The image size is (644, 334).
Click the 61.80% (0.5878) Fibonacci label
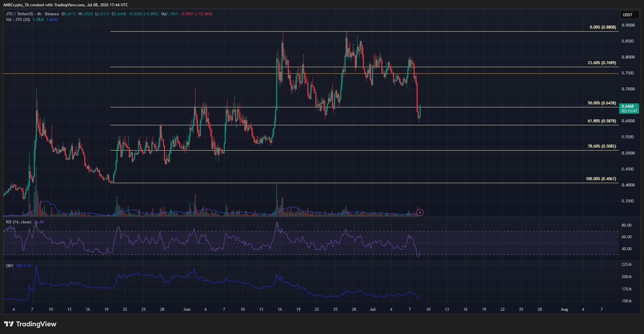[602, 121]
